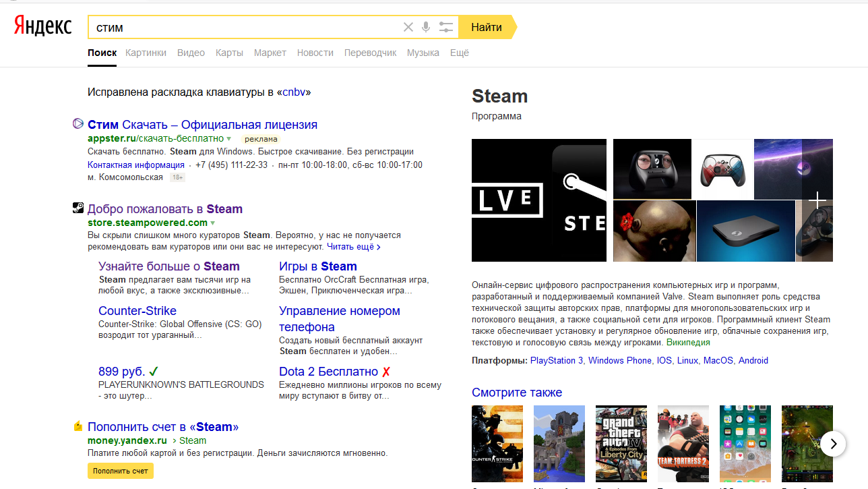Open the large Valve Steam logo image
This screenshot has width=868, height=489.
(x=539, y=200)
